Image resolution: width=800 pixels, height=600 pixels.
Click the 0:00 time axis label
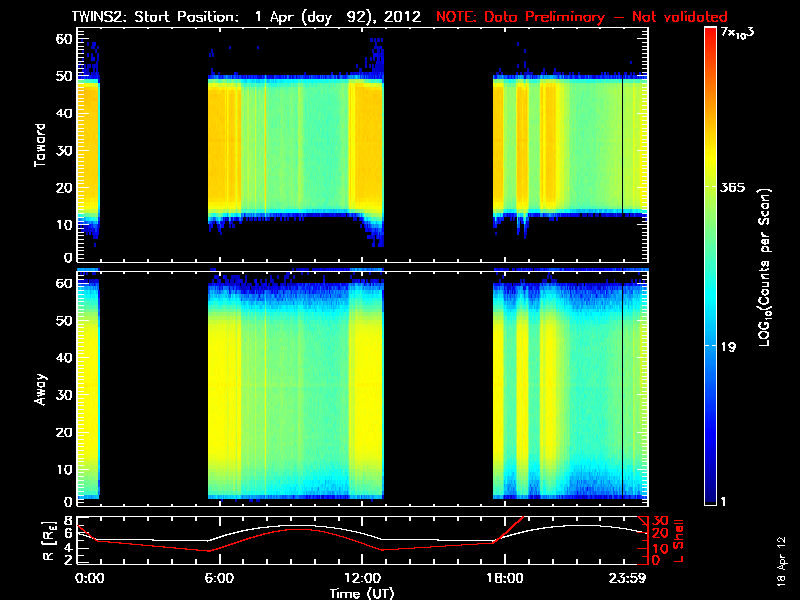89,578
